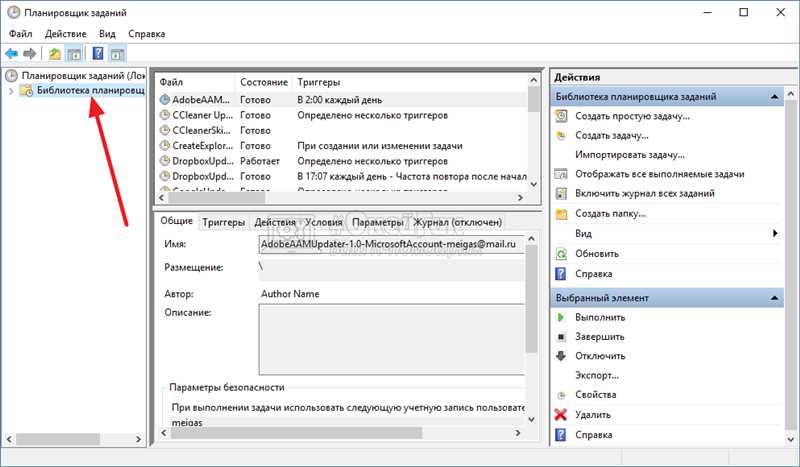The height and width of the screenshot is (467, 800).
Task: Click Справка icon under library actions
Action: (561, 274)
